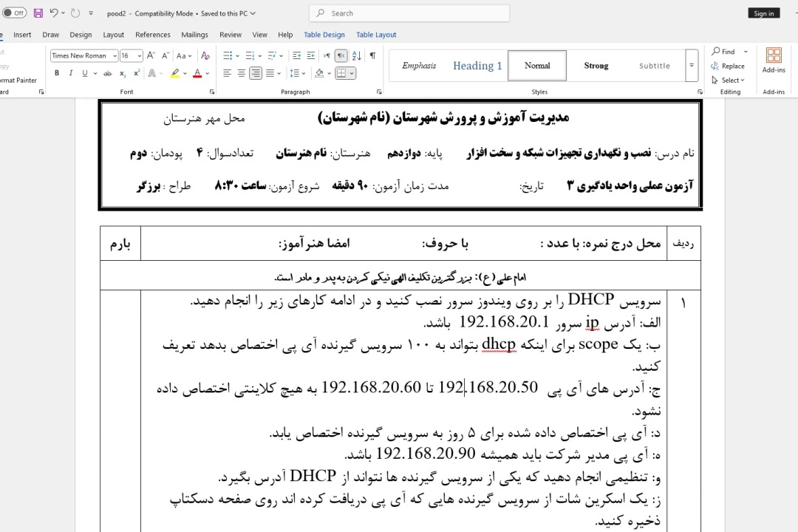The width and height of the screenshot is (798, 532).
Task: Increase font size with the grow font icon
Action: click(151, 55)
